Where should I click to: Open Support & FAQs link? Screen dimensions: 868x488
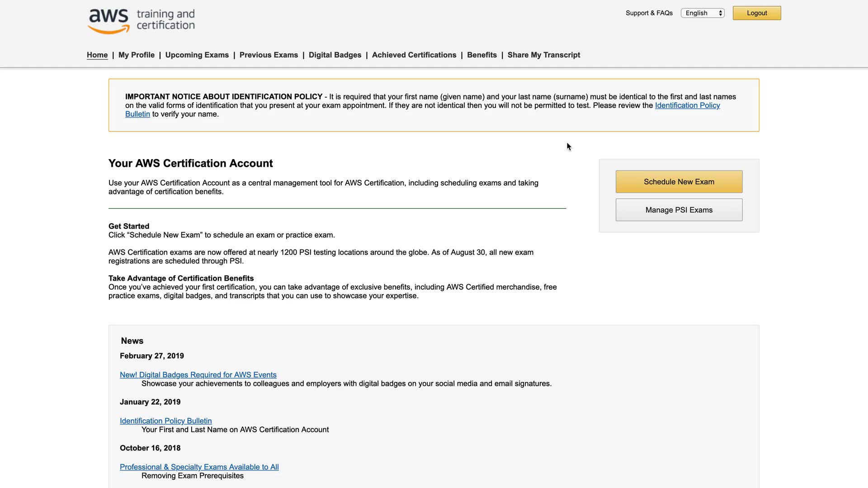(x=649, y=13)
